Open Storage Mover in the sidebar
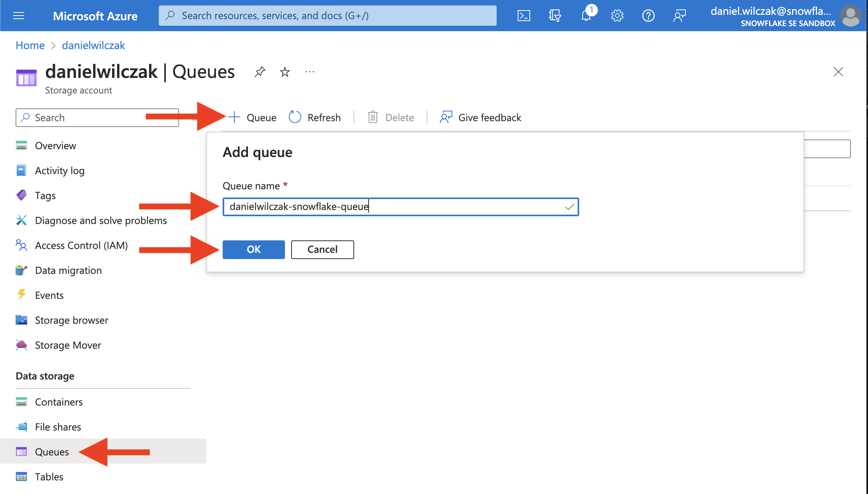 [68, 345]
